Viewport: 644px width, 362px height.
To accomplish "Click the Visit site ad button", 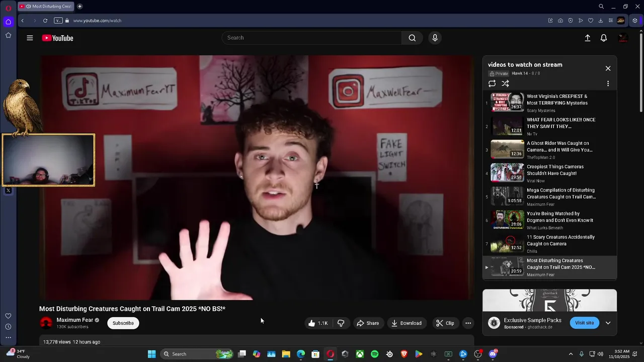I will click(x=584, y=323).
